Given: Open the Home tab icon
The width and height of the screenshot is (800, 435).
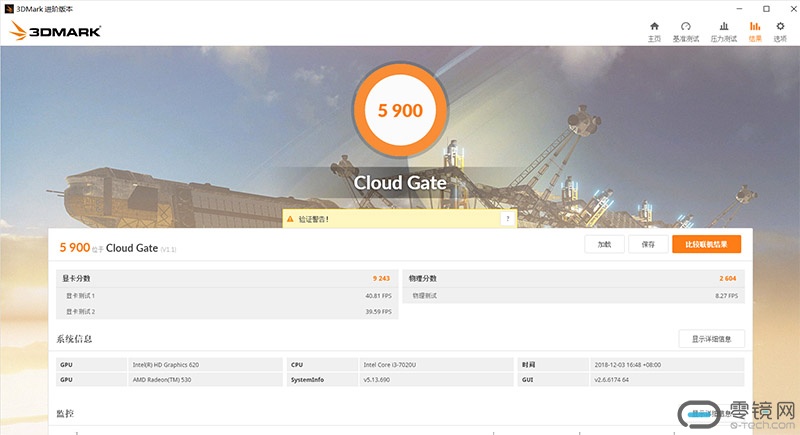Looking at the screenshot, I should 654,26.
